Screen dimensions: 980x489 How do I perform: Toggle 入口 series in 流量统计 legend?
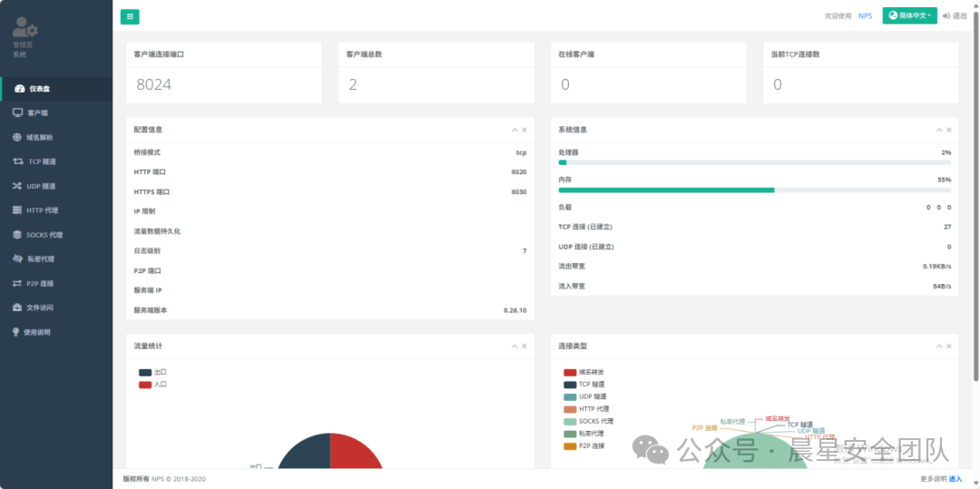click(x=145, y=385)
